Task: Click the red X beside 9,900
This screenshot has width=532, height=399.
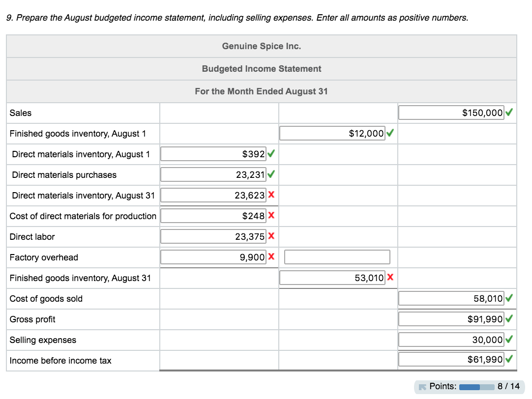Action: [271, 256]
